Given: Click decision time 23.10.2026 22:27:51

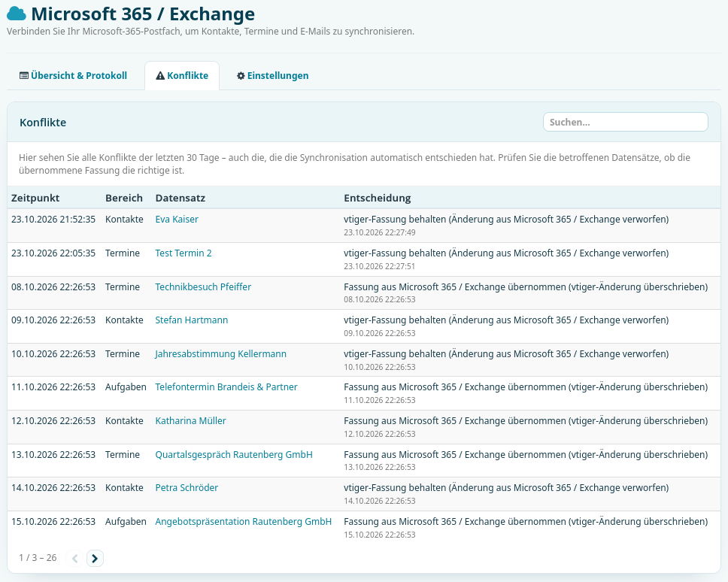Looking at the screenshot, I should (x=379, y=266).
